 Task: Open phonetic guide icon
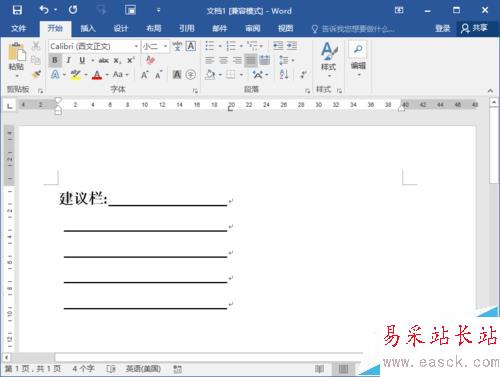(x=177, y=46)
